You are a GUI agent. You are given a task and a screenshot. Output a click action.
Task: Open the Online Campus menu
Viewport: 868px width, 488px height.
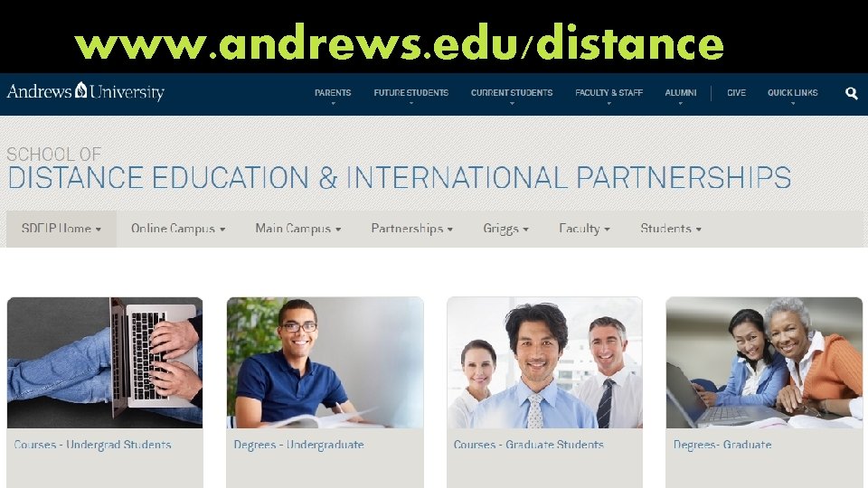pos(178,229)
